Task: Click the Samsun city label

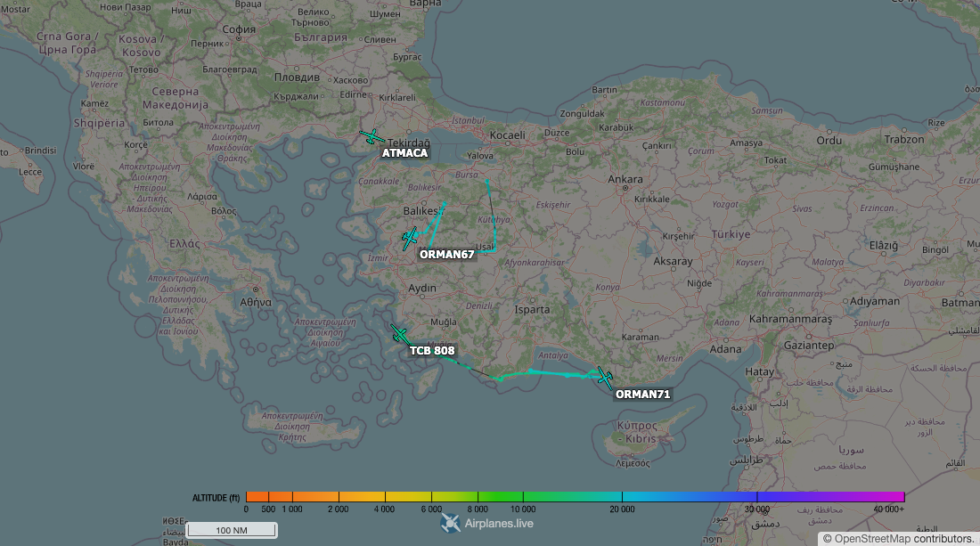Action: pos(767,110)
